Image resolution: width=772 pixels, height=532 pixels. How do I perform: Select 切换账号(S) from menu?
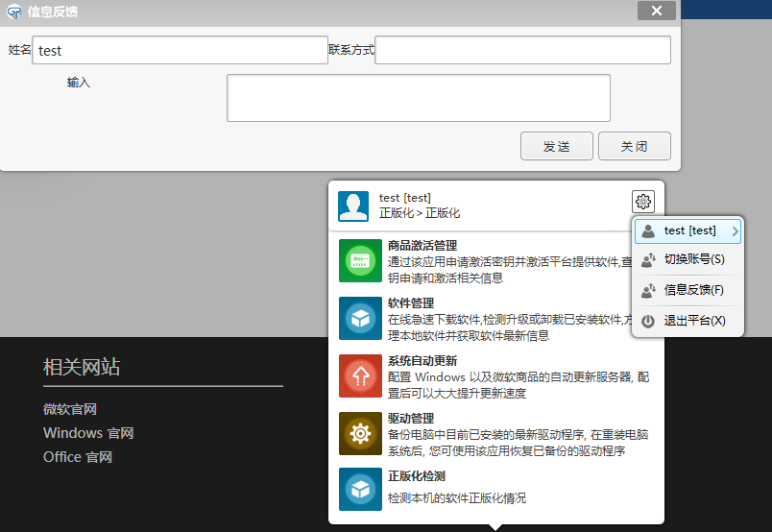click(x=693, y=259)
